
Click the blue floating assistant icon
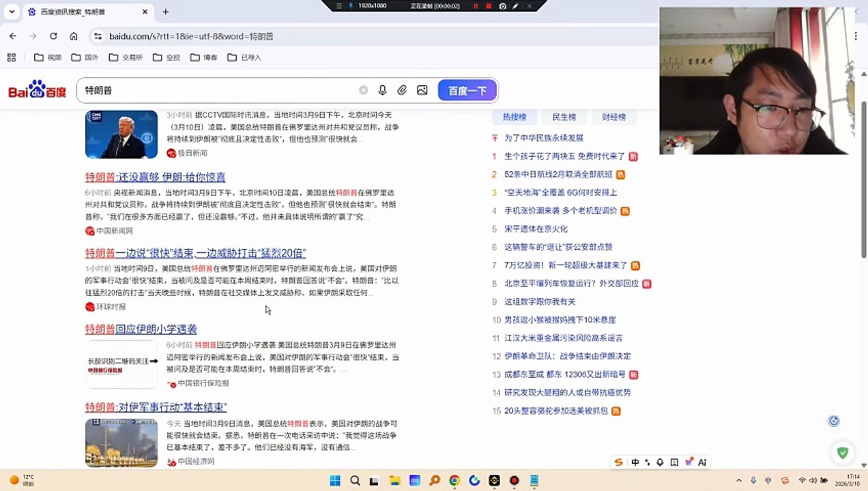pos(833,421)
